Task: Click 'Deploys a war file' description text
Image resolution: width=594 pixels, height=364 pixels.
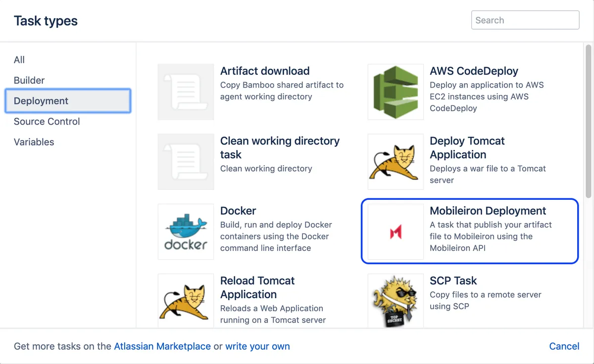Action: (x=488, y=174)
